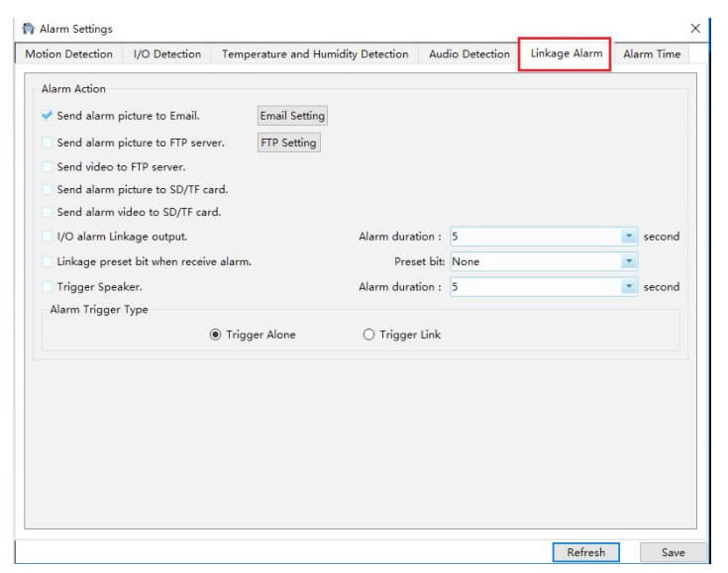728x573 pixels.
Task: Click the Refresh button
Action: click(586, 552)
